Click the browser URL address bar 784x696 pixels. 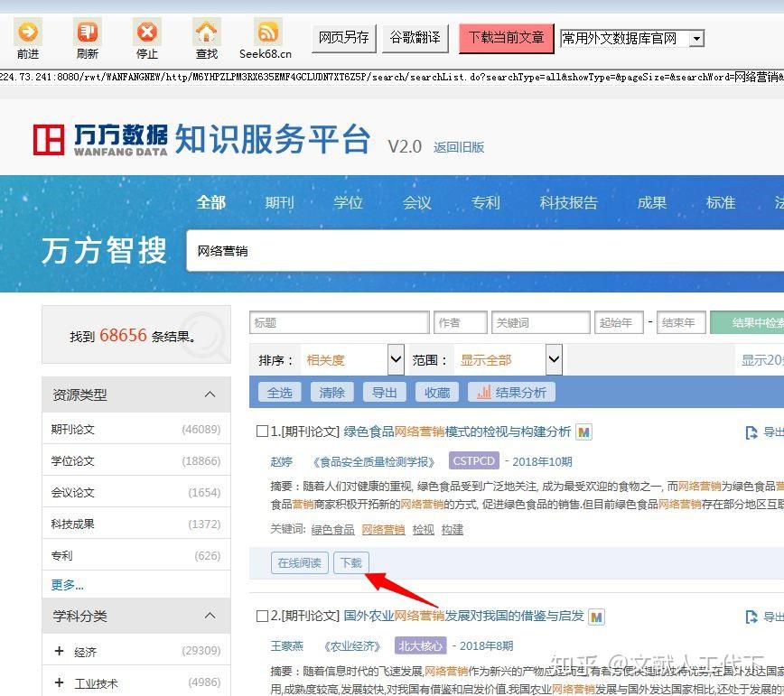click(392, 77)
